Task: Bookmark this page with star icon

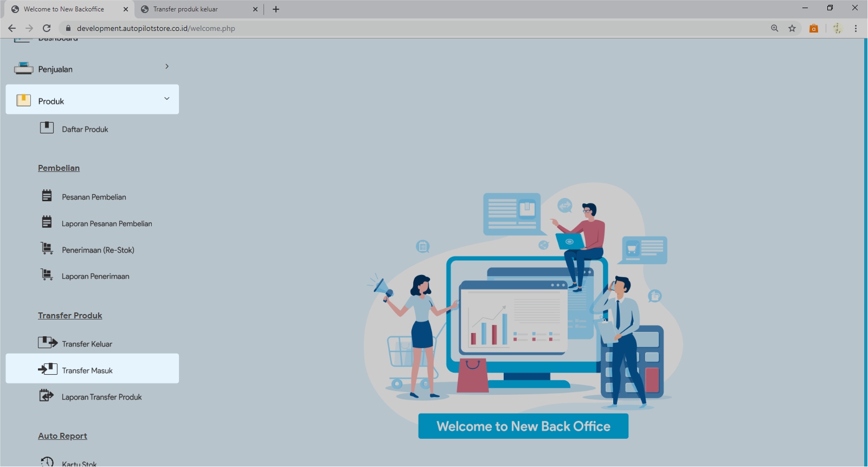Action: [792, 28]
